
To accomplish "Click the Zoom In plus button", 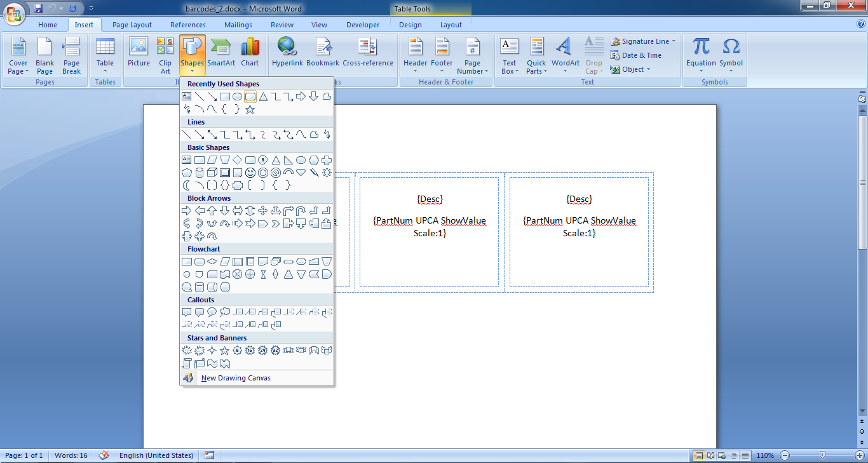I will [x=860, y=455].
